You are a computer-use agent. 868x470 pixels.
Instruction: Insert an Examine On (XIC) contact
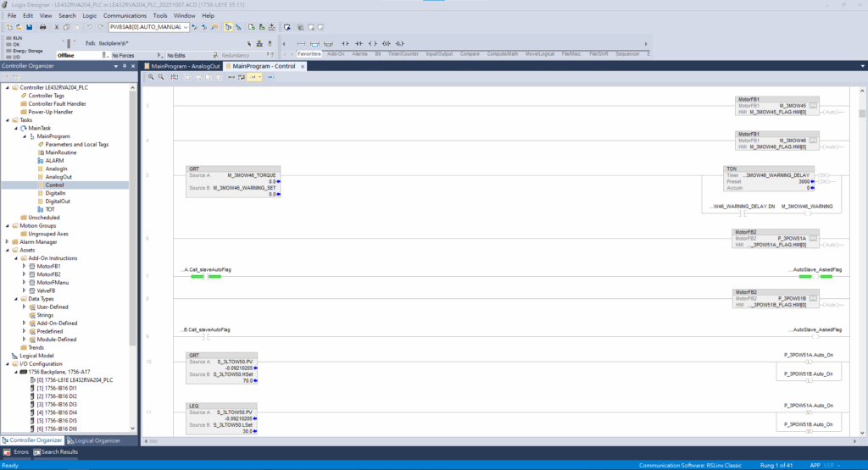pyautogui.click(x=346, y=44)
